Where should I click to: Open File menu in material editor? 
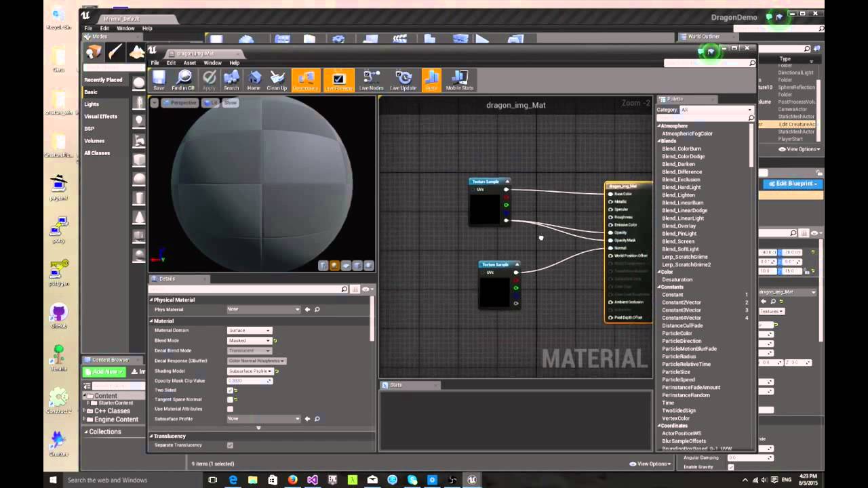point(155,63)
